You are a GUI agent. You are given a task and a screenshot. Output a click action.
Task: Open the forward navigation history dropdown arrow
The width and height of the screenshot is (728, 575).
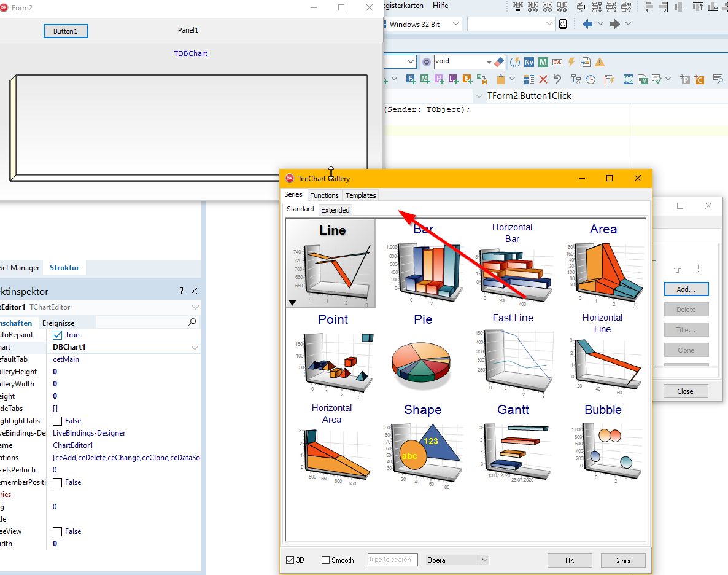pyautogui.click(x=628, y=24)
